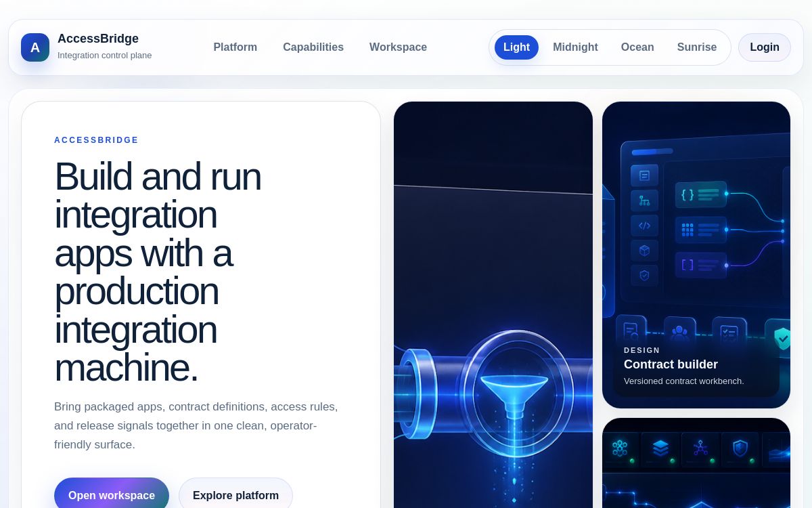This screenshot has height=508, width=812.
Task: Click the bottom-right dashboard icons image card
Action: 696,463
